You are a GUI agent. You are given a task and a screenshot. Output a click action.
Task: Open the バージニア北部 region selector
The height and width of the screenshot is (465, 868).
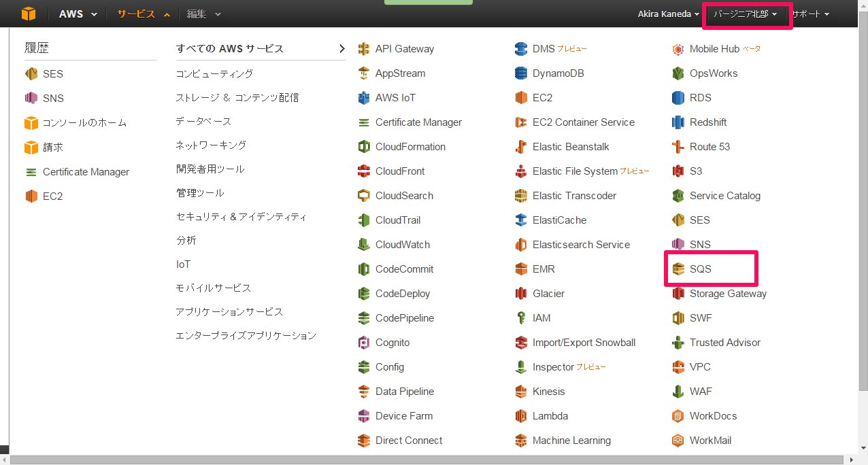745,14
